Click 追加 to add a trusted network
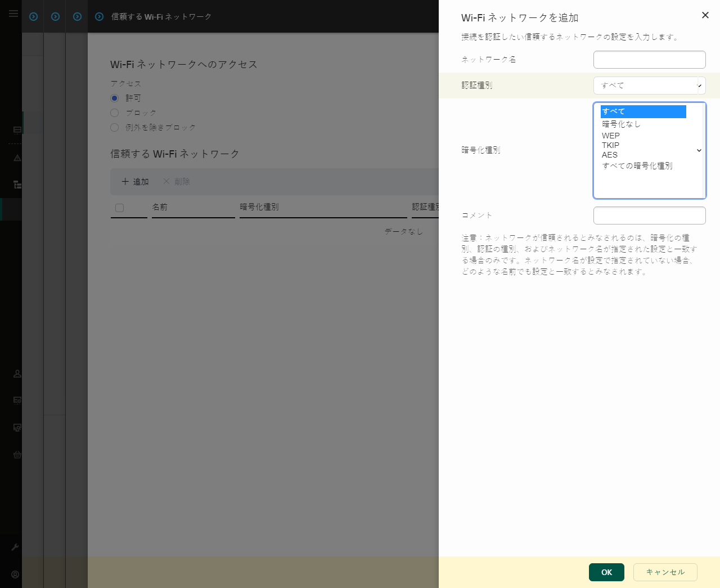The width and height of the screenshot is (720, 588). tap(135, 181)
